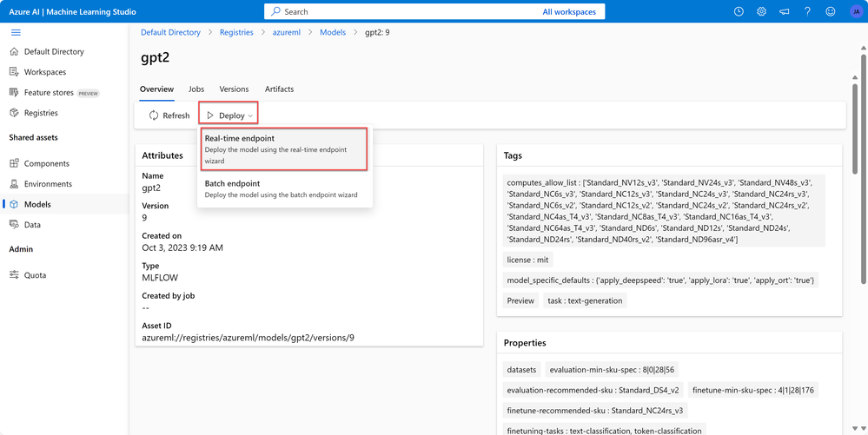Click the search magnifier icon
This screenshot has width=868, height=435.
coord(275,11)
